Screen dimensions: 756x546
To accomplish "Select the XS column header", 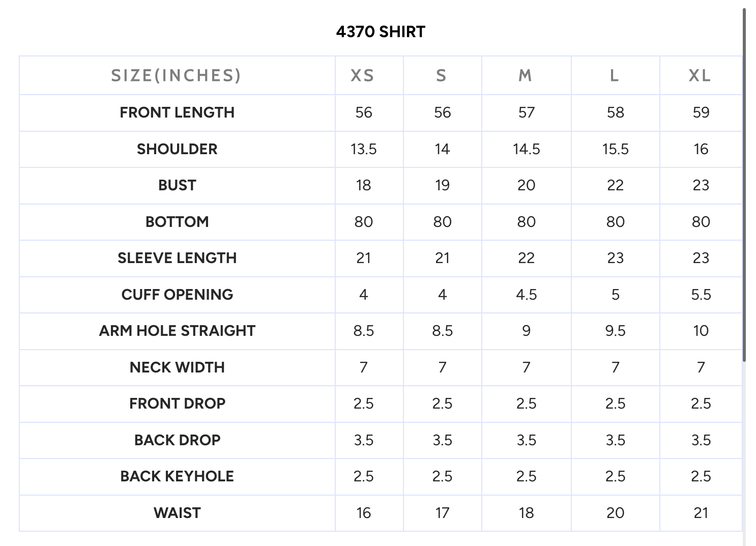I will point(363,76).
